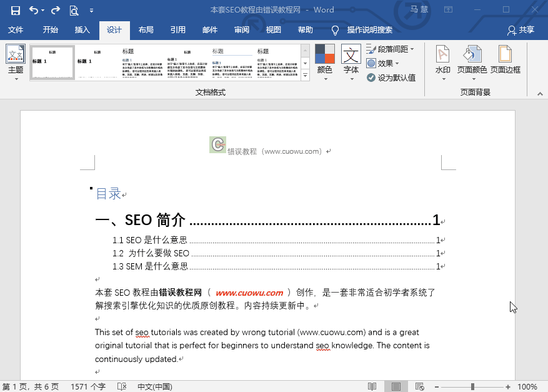Viewport: 548px width, 392px height.
Task: Open the 字体 theme fonts menu
Action: [351, 63]
